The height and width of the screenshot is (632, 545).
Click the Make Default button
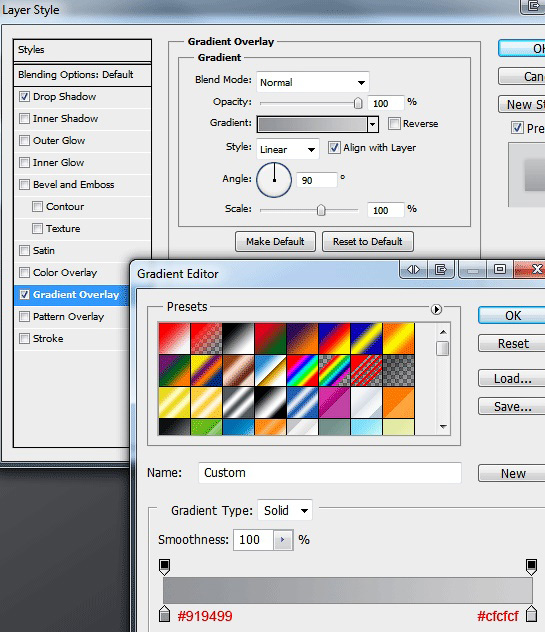pyautogui.click(x=275, y=241)
